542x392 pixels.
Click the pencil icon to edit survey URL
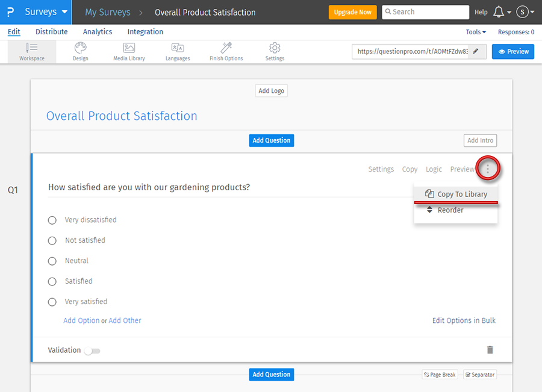pyautogui.click(x=476, y=52)
